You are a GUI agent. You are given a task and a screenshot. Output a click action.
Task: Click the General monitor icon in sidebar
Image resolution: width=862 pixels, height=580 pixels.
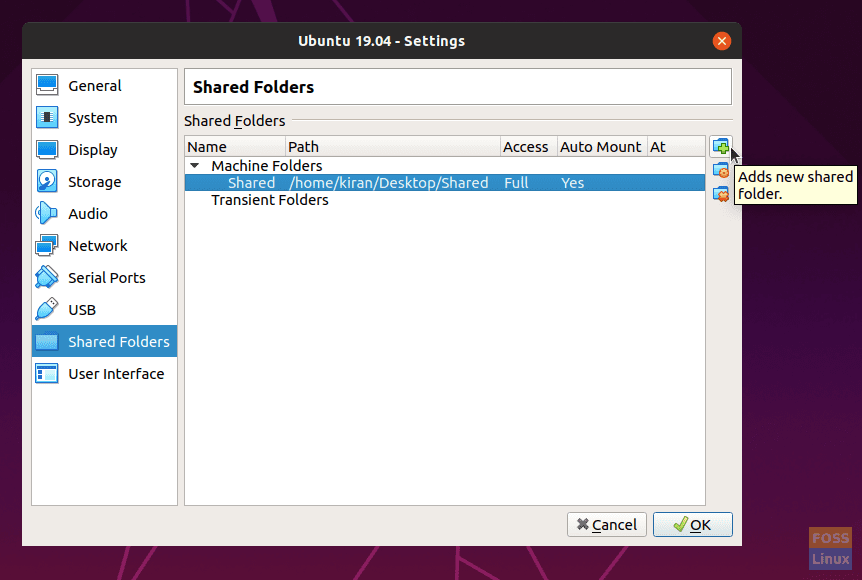pos(47,85)
